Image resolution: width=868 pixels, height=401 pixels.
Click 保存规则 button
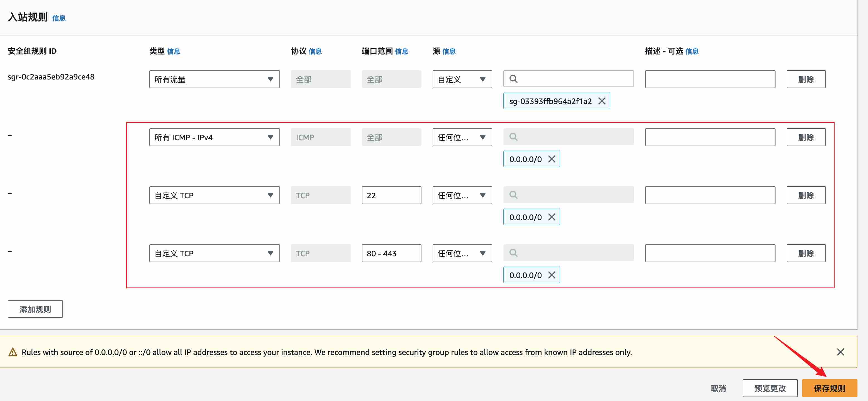point(830,388)
